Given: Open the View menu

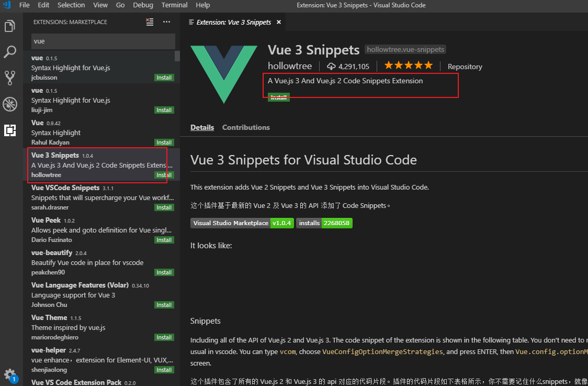Looking at the screenshot, I should [100, 5].
